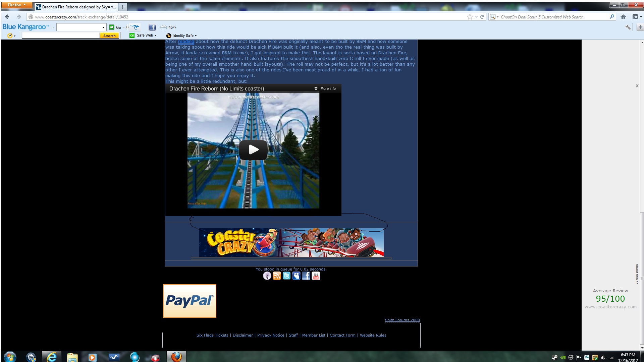Viewport: 644px width, 362px height.
Task: Open the Steam tray icon
Action: pos(554,358)
